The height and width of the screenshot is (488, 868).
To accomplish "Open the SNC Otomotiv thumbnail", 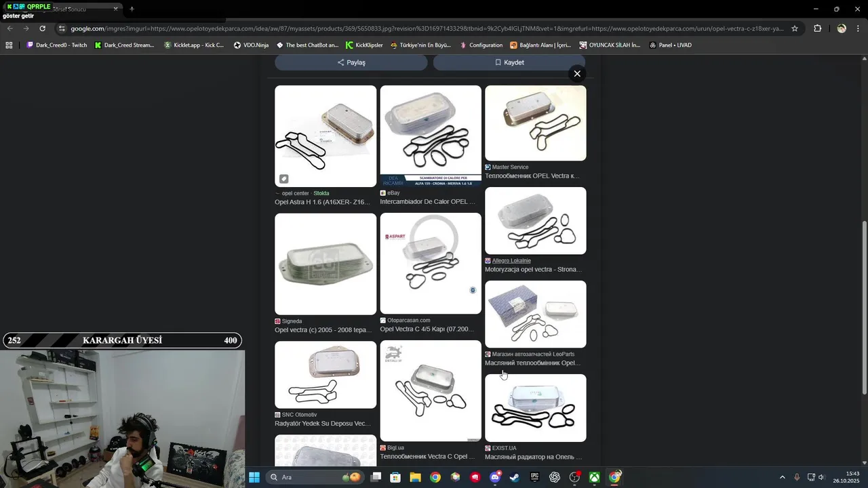I will point(325,375).
